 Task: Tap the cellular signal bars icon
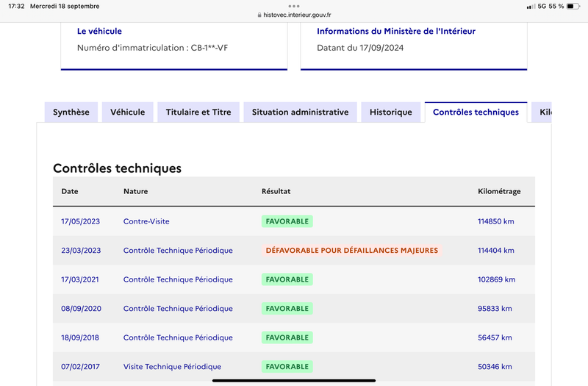pyautogui.click(x=531, y=7)
